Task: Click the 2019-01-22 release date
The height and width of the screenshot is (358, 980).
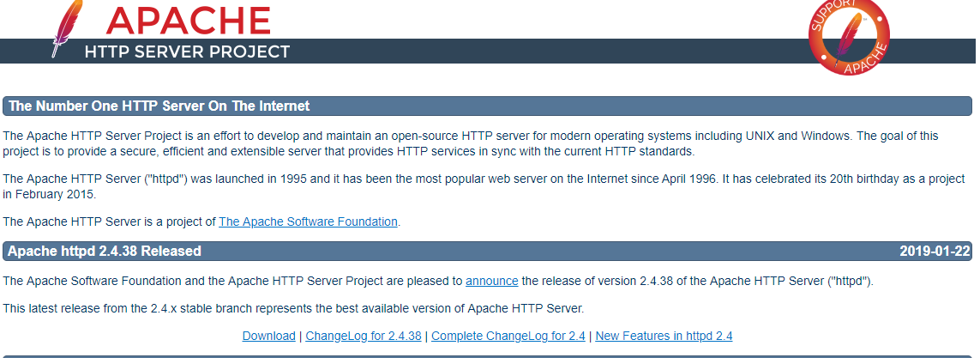Action: (x=935, y=252)
